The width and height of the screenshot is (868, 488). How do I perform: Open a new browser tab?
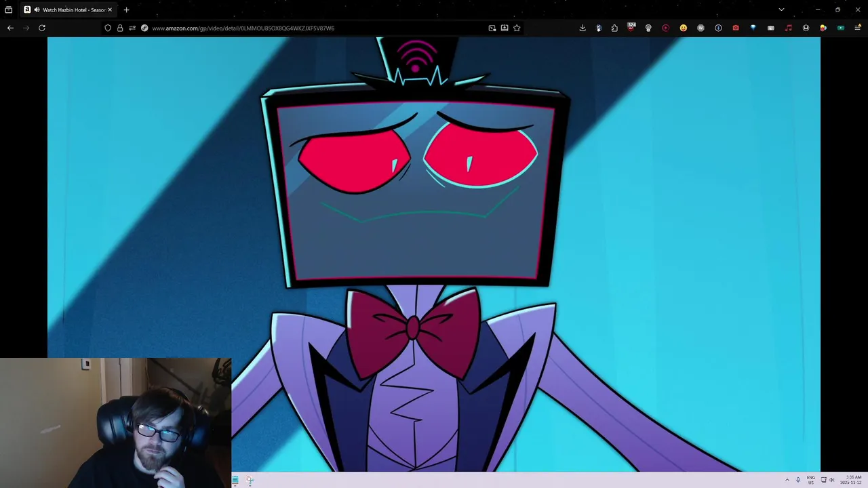[x=126, y=9]
